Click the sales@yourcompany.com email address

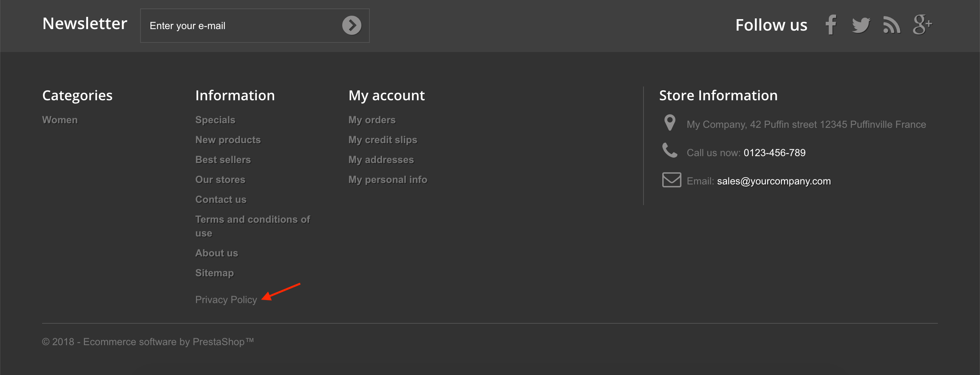point(774,181)
